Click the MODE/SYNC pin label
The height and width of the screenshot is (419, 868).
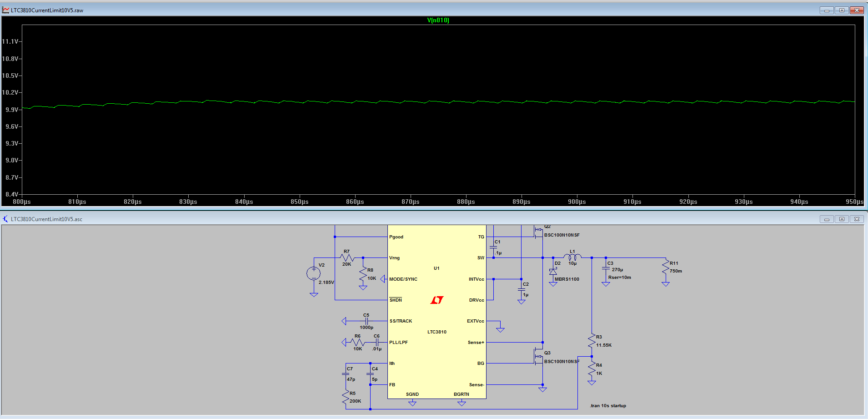click(x=403, y=279)
